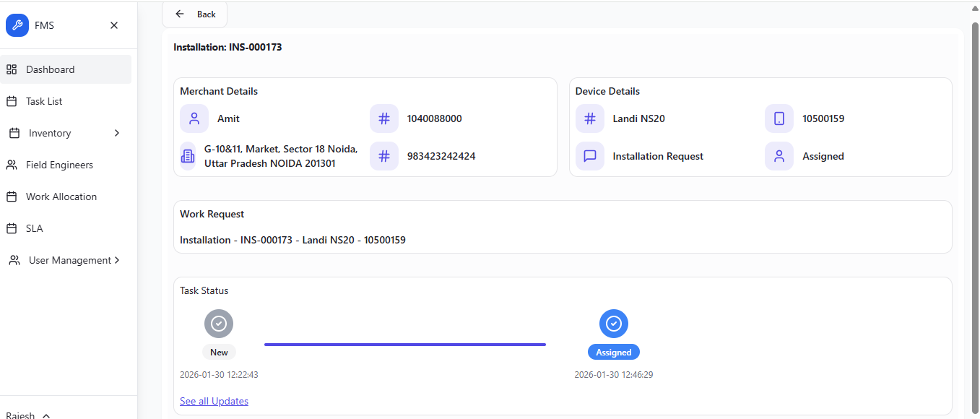Click the Assigned status step circle
The height and width of the screenshot is (419, 980).
pos(614,324)
